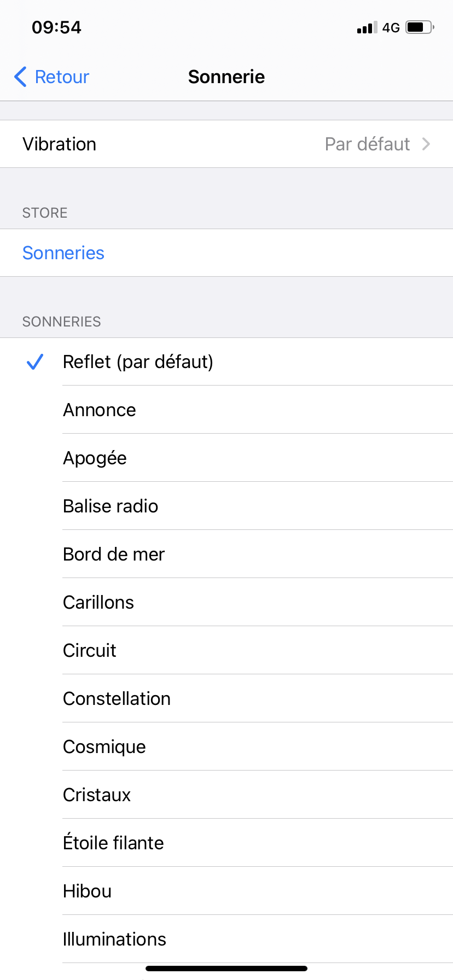453x980 pixels.
Task: Tap the 4G network indicator
Action: pos(391,28)
